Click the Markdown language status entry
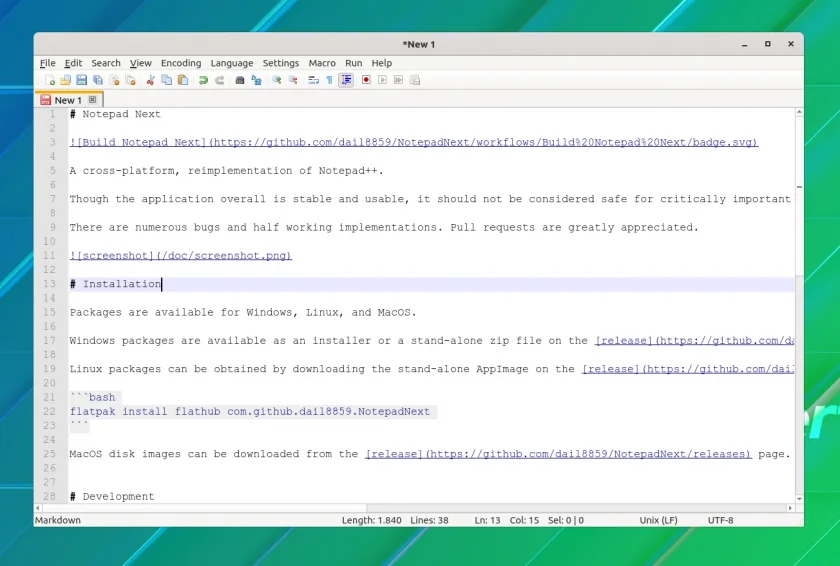 [58, 520]
